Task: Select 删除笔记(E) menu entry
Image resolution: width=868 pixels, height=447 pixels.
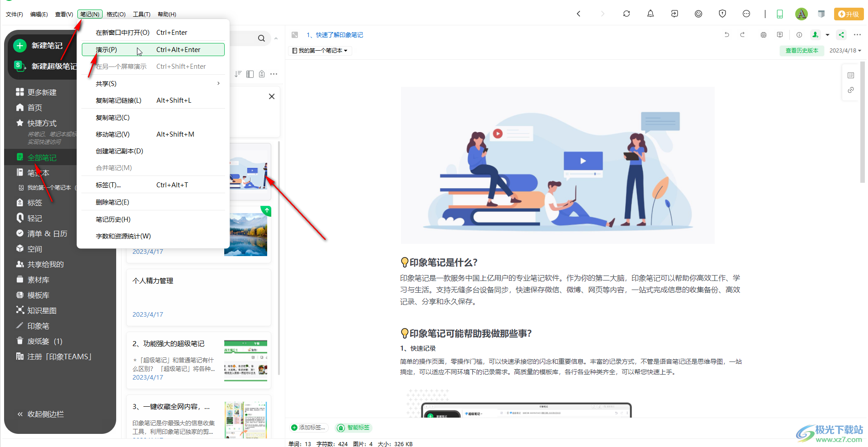Action: coord(153,202)
